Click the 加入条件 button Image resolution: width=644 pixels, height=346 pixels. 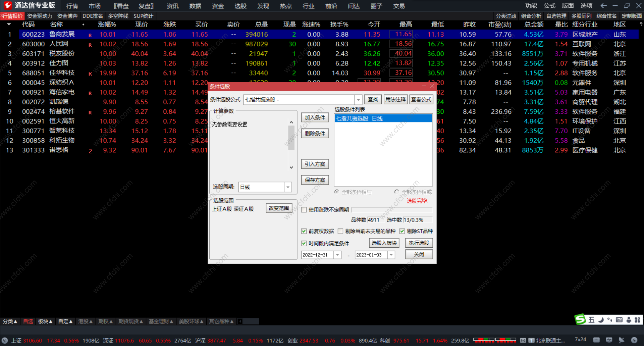(x=315, y=117)
